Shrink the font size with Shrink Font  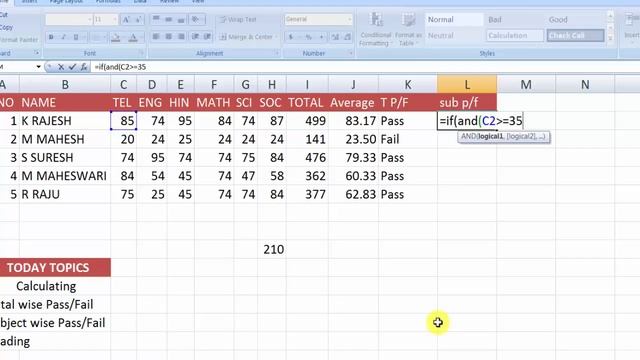[138, 20]
